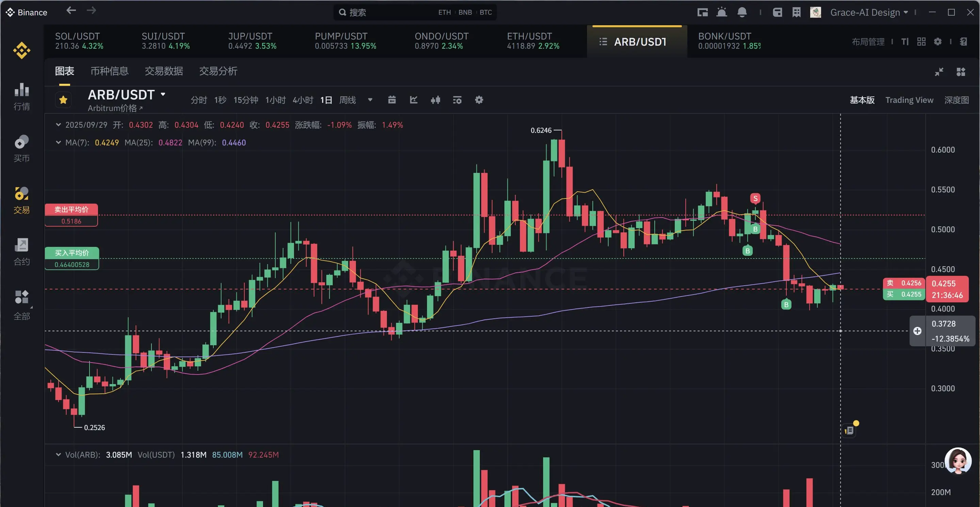The height and width of the screenshot is (507, 980).
Task: Open the assistant avatar chat bubble
Action: (958, 461)
